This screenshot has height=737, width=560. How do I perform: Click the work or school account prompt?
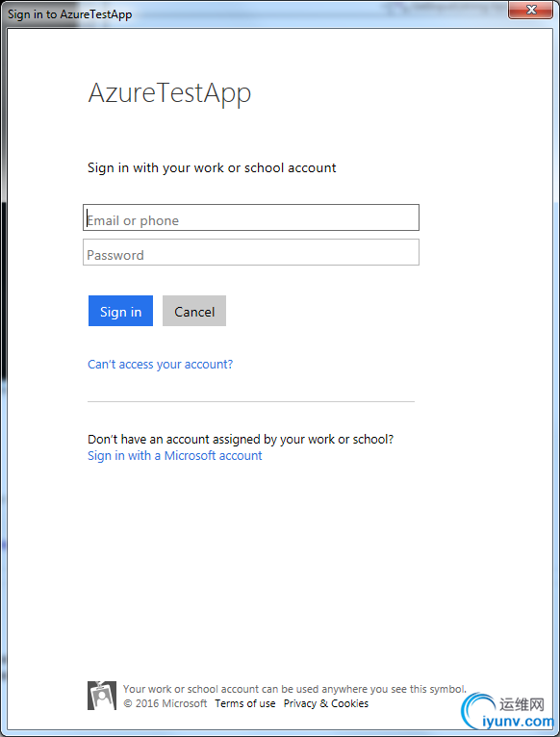tap(212, 168)
